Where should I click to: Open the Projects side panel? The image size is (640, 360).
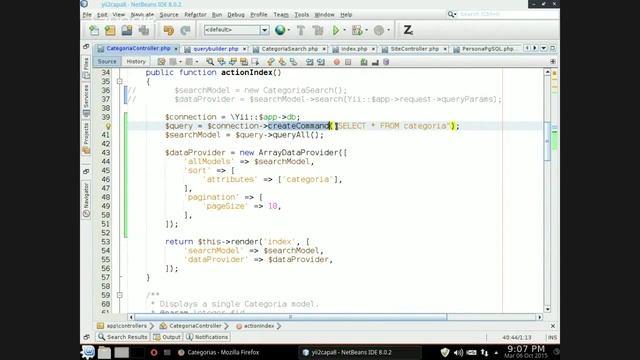86,138
